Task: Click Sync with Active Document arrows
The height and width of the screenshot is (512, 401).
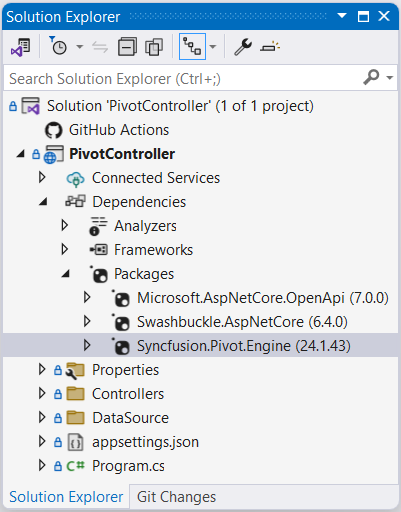Action: pyautogui.click(x=100, y=47)
